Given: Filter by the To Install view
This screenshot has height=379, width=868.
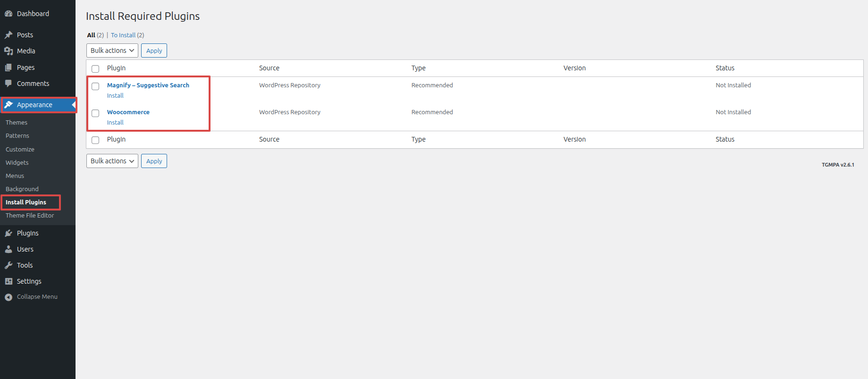Looking at the screenshot, I should (123, 35).
